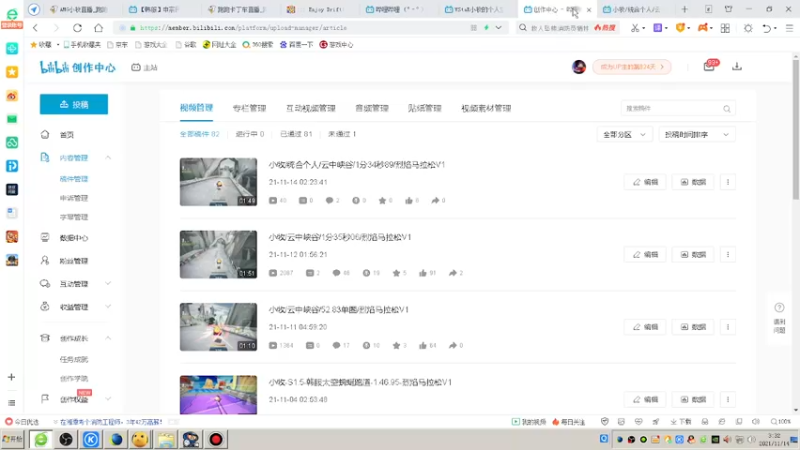Switch to the 音频管理 tab
Screen dimensions: 800x450
372,108
